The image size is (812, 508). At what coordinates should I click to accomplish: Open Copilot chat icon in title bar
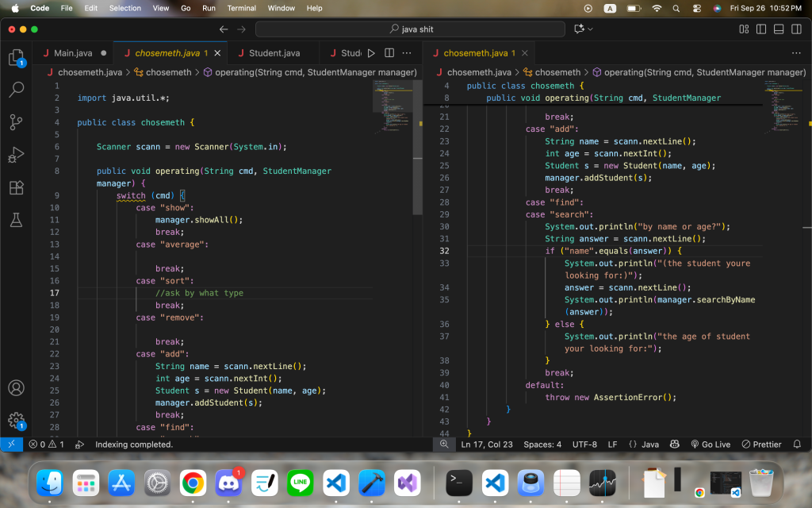pos(579,29)
